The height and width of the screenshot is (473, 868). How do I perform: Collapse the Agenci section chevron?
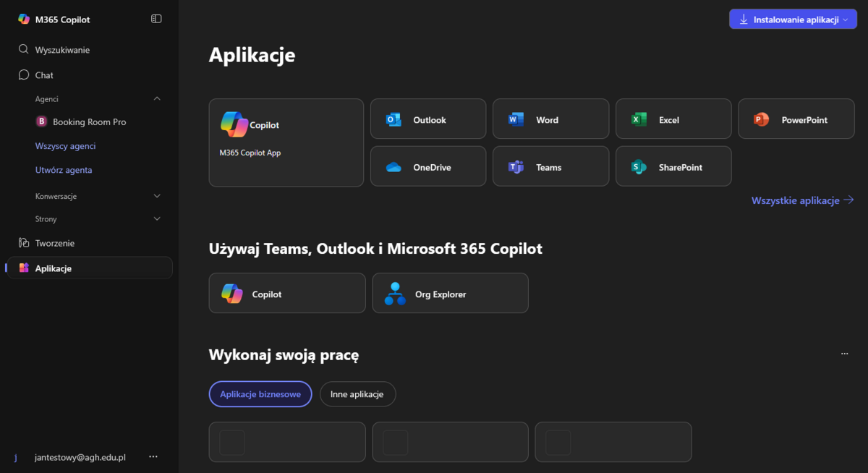[x=157, y=98]
